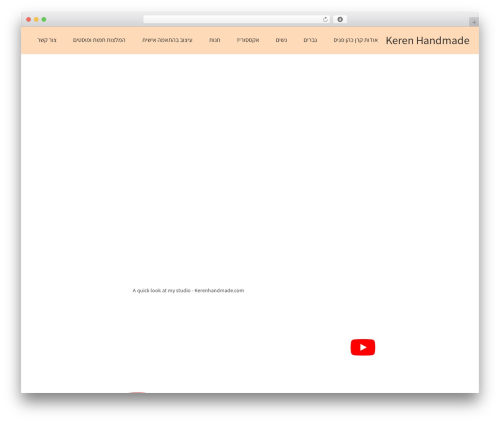Click the red close window button
The width and height of the screenshot is (500, 423).
coord(29,20)
